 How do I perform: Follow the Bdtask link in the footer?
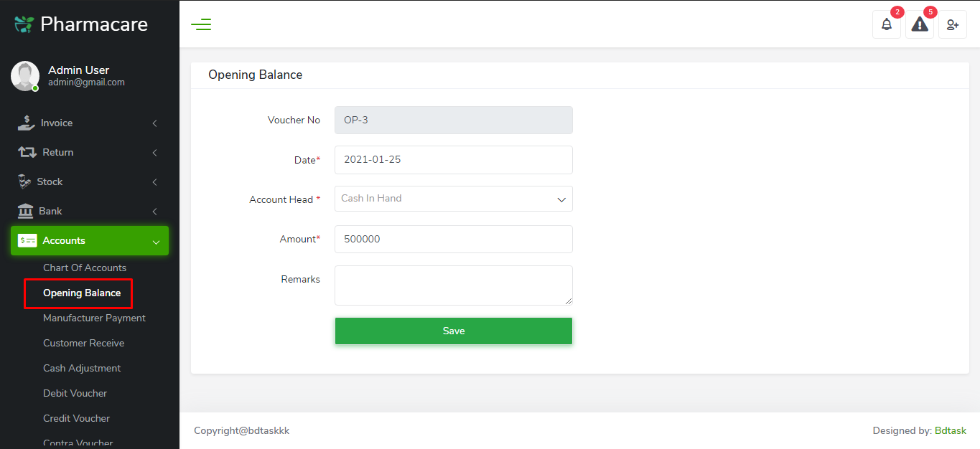coord(950,430)
